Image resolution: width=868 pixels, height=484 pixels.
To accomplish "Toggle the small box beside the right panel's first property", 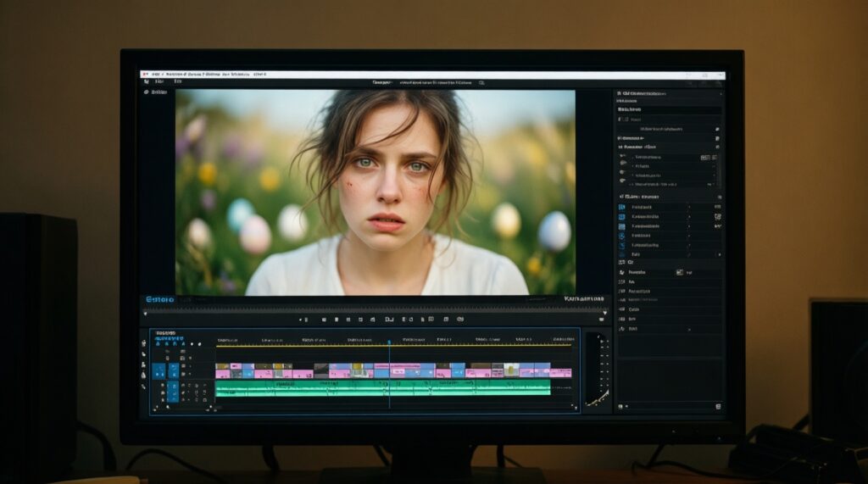I will 704,158.
